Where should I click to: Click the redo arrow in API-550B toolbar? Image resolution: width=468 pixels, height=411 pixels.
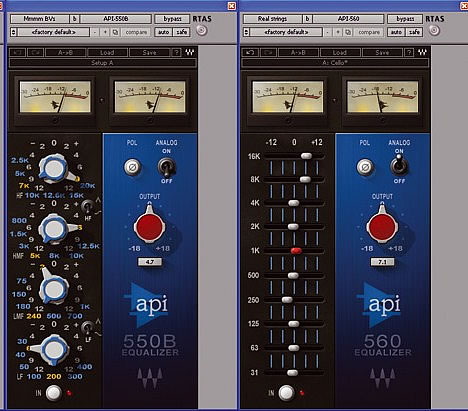tap(35, 52)
